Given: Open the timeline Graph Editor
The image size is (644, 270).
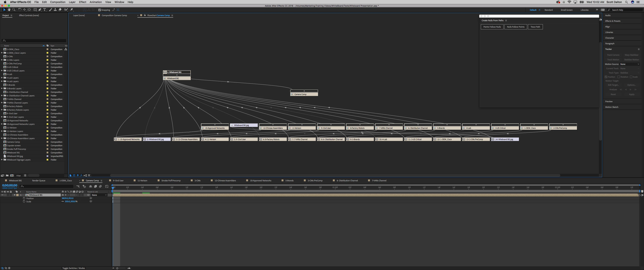Looking at the screenshot, I should click(107, 186).
